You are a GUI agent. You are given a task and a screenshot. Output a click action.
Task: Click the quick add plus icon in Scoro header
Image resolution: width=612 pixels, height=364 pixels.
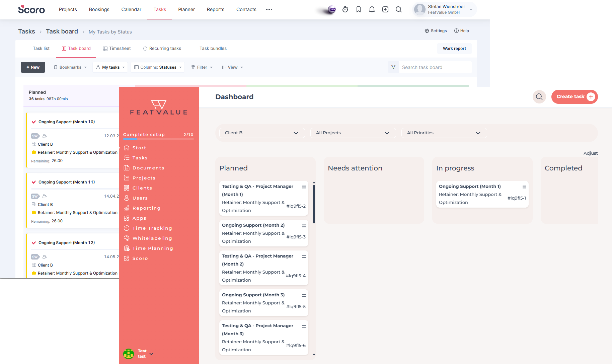coord(385,9)
